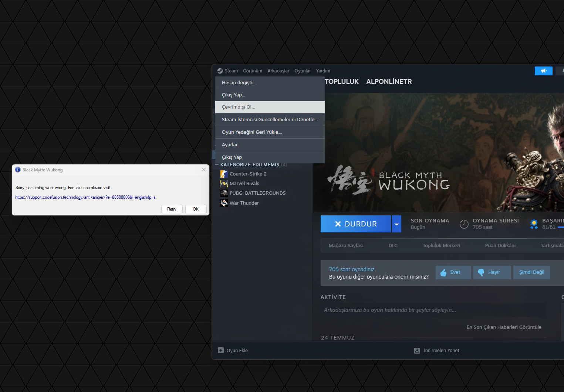Select Çıkış Yap exit entry at menu bottom

270,157
